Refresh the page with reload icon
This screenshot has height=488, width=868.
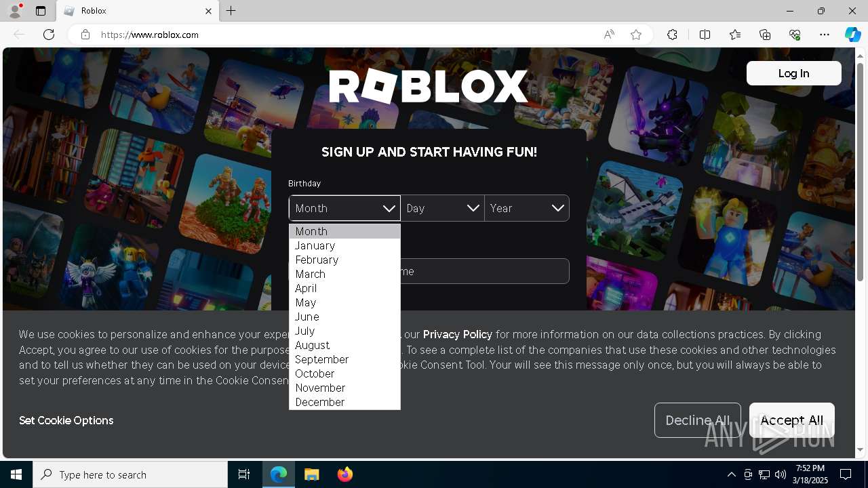point(49,35)
